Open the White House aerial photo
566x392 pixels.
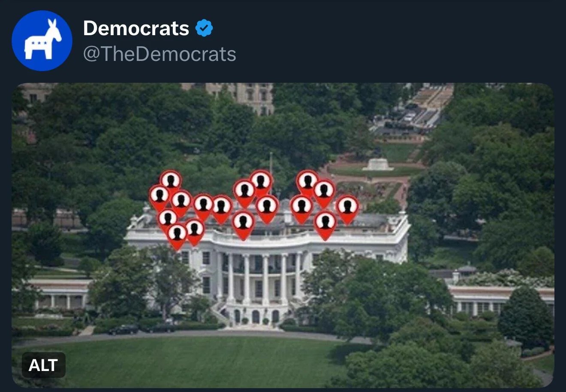pyautogui.click(x=283, y=235)
